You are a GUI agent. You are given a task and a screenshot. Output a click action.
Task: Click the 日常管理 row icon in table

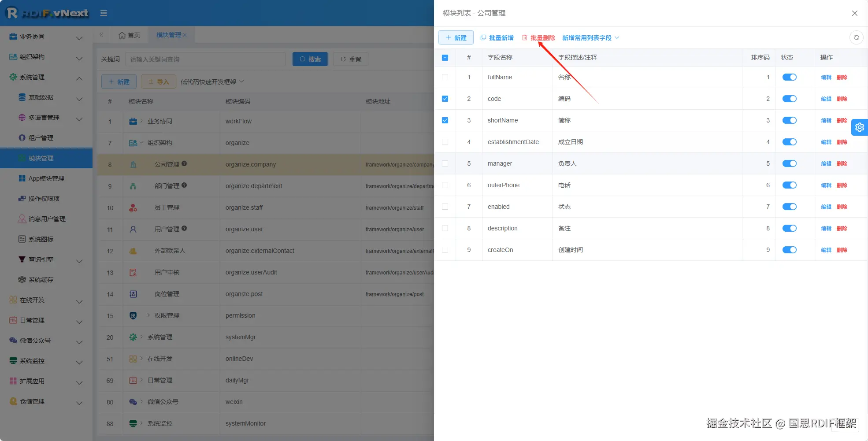133,380
